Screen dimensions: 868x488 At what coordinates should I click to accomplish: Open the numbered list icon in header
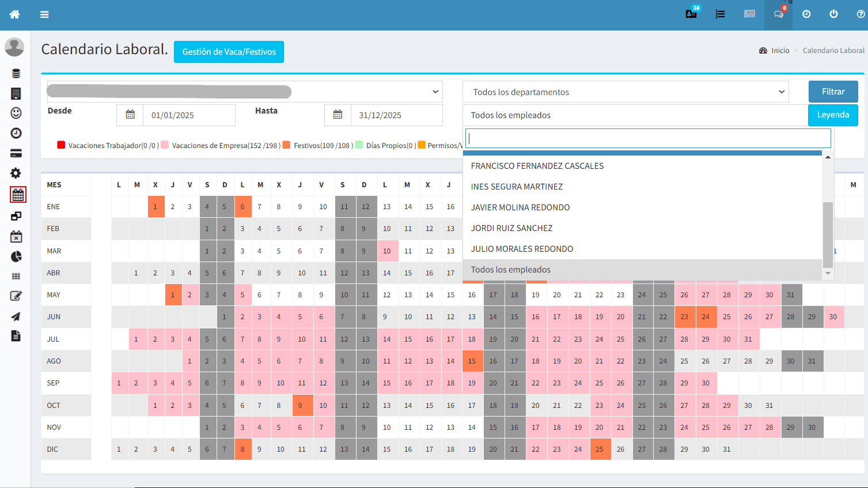click(x=720, y=14)
